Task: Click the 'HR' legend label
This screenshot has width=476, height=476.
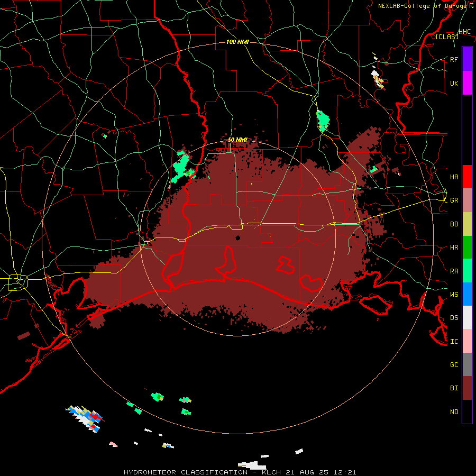Action: tap(454, 248)
